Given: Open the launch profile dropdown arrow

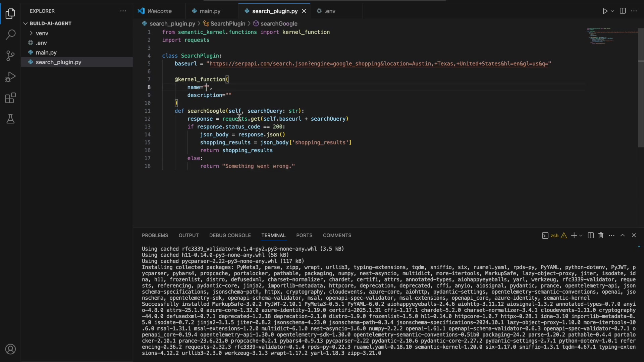Looking at the screenshot, I should click(581, 236).
